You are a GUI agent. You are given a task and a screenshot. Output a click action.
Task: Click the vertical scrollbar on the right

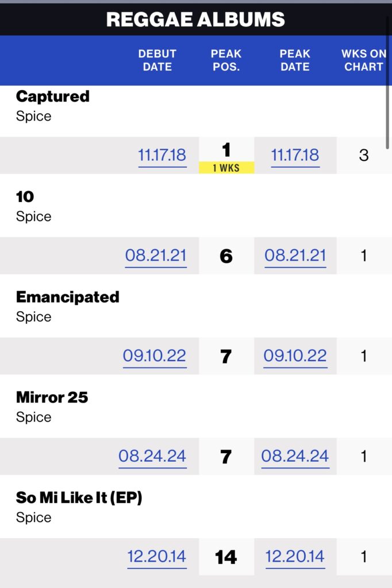(387, 83)
